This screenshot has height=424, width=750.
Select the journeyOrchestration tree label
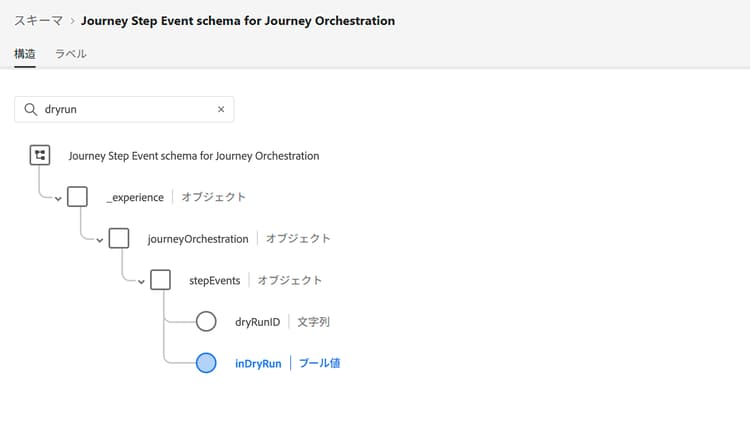(197, 238)
